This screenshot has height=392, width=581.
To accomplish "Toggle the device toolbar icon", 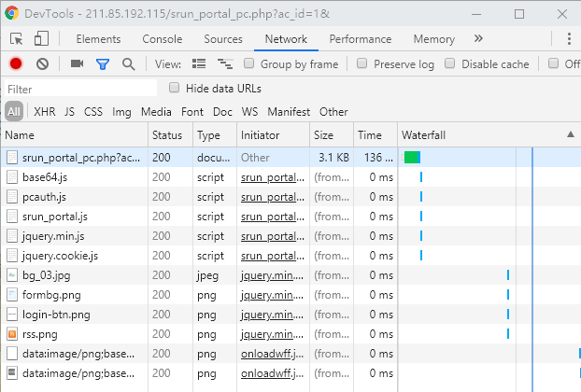I will [41, 39].
